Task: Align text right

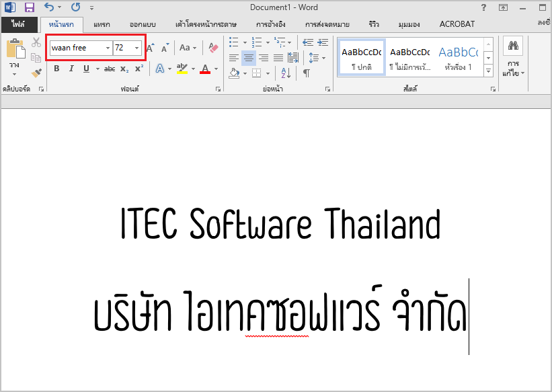Action: [264, 57]
